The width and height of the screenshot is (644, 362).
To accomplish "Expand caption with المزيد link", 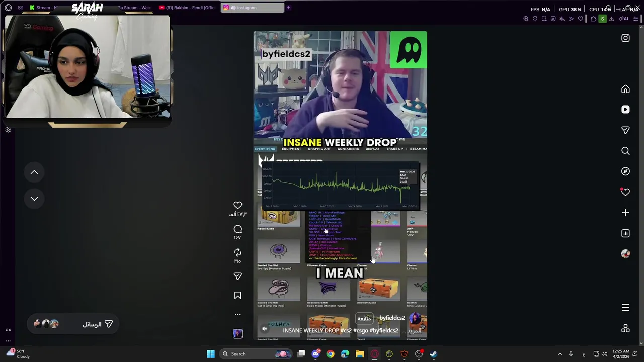I will [x=414, y=331].
